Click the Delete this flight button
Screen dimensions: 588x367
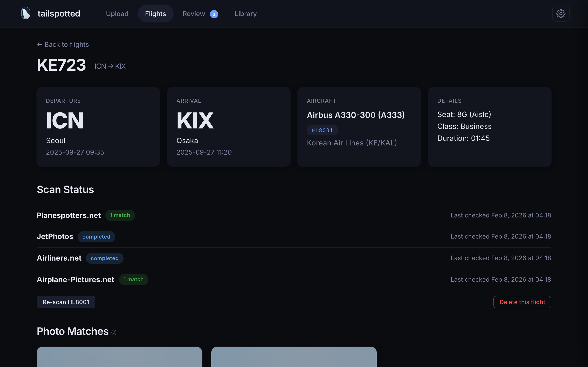(522, 302)
